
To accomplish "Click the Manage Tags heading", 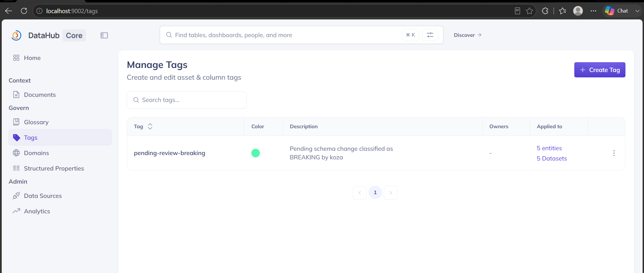I will coord(157,65).
